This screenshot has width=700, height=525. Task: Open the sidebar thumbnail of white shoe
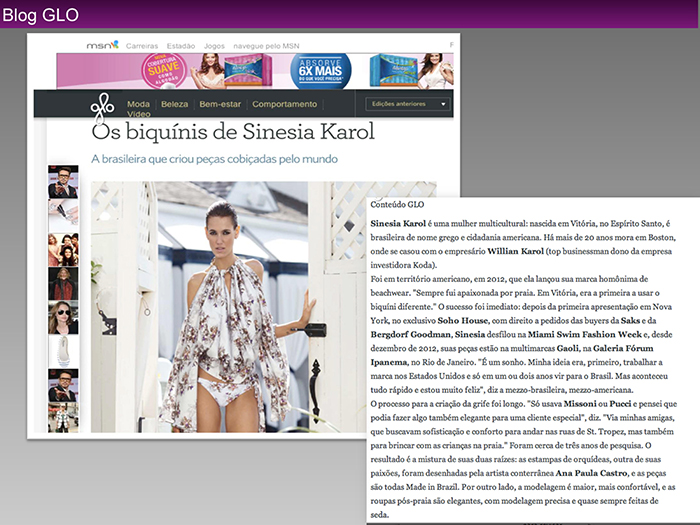63,351
